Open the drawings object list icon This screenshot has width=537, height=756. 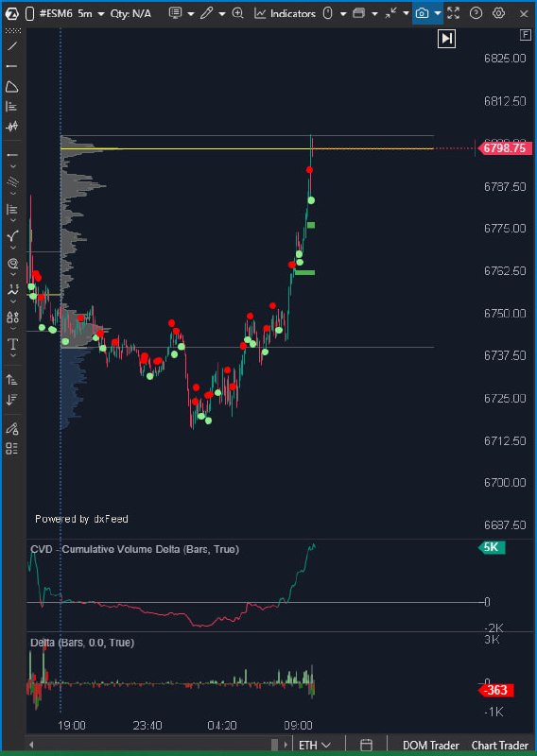[x=12, y=448]
